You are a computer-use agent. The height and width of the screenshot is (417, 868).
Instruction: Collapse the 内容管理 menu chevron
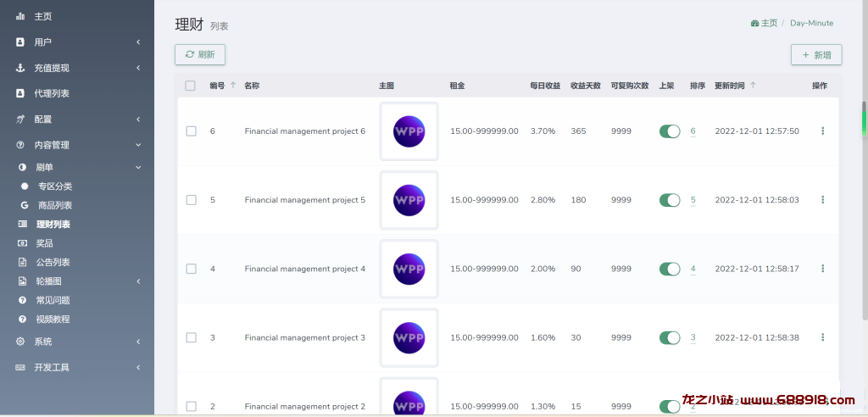[x=138, y=145]
